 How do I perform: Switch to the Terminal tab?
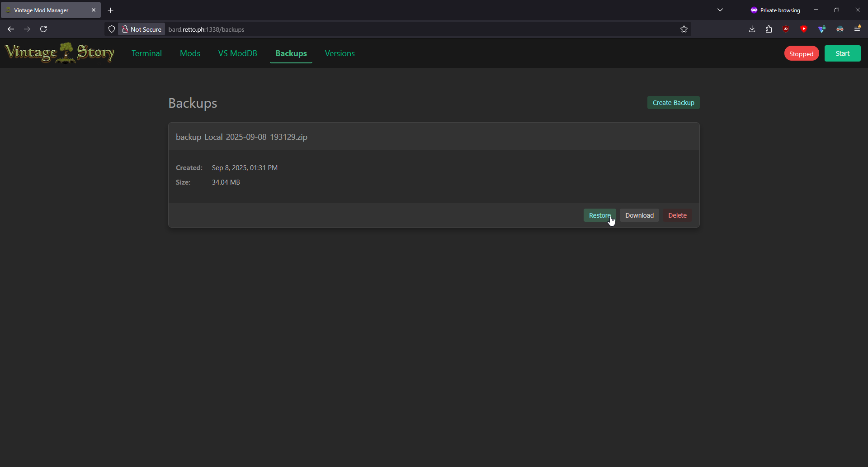pos(146,53)
